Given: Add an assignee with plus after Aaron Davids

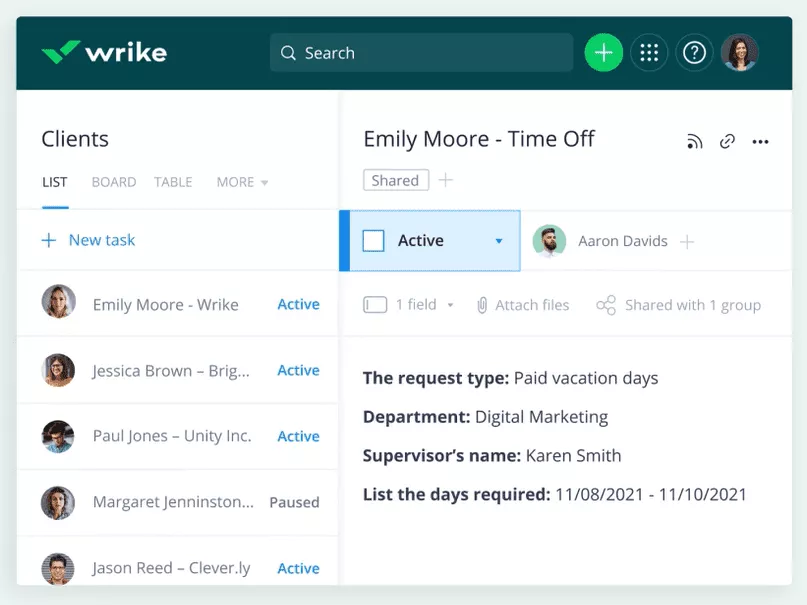Looking at the screenshot, I should [687, 241].
